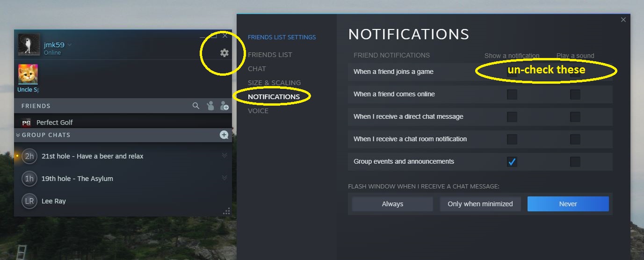The width and height of the screenshot is (644, 260).
Task: Click the jmk59 profile avatar
Action: 29,44
